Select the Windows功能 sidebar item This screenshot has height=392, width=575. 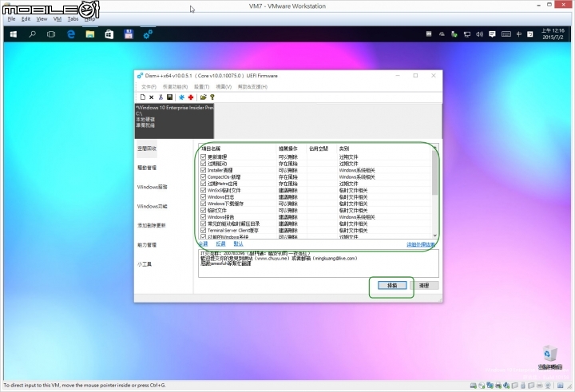tap(153, 206)
